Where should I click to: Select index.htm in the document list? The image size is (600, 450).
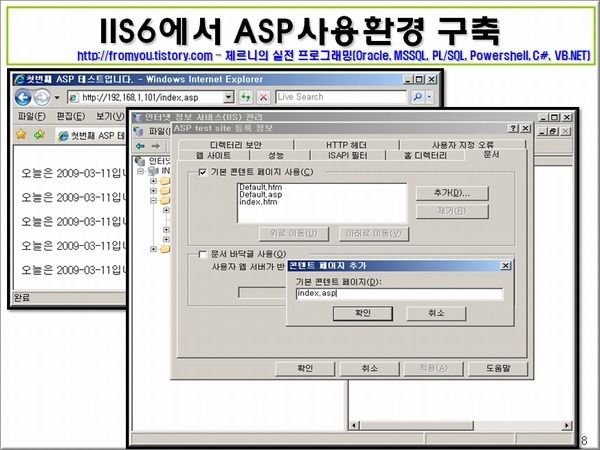258,202
